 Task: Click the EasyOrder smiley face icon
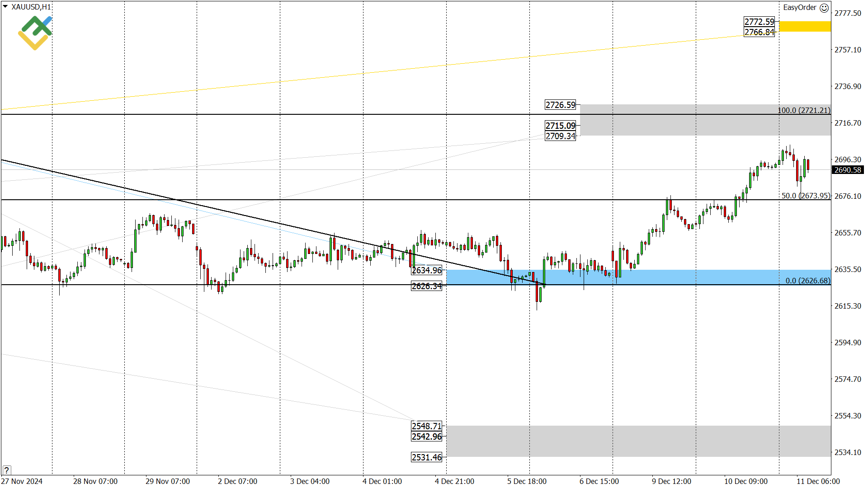[x=824, y=8]
